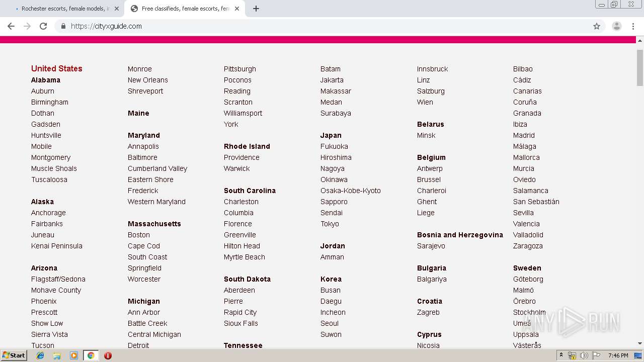Click the vertical scrollbar thumb

tap(640, 68)
